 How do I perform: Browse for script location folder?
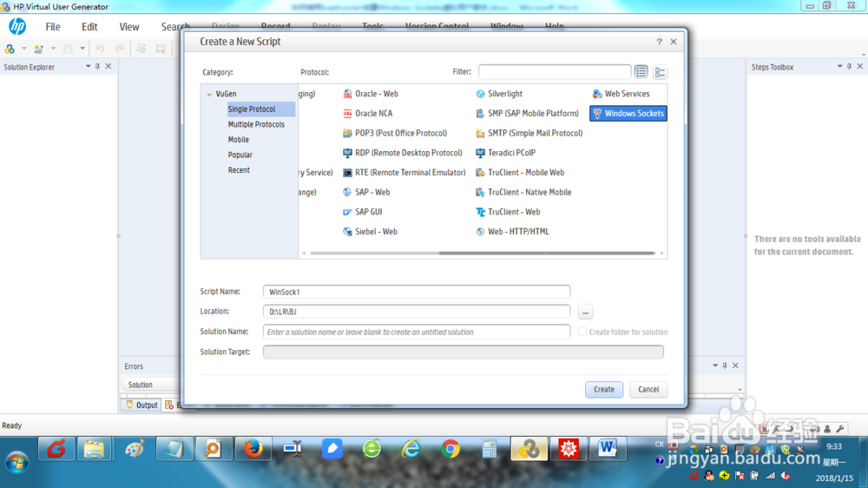585,312
